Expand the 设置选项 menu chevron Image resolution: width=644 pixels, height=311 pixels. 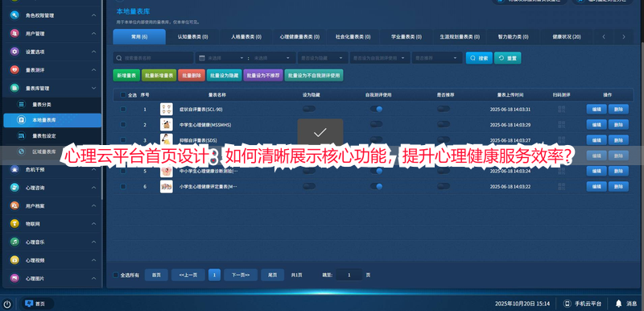[93, 52]
